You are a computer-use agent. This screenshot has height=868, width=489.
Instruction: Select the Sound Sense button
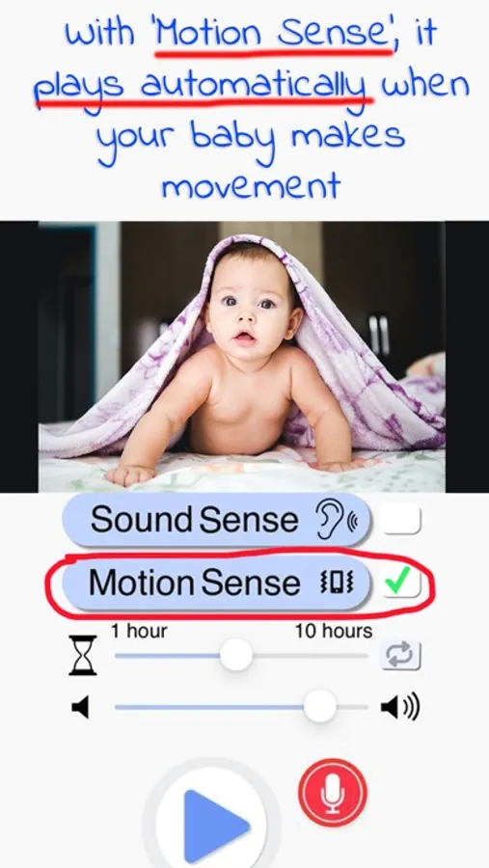click(216, 520)
